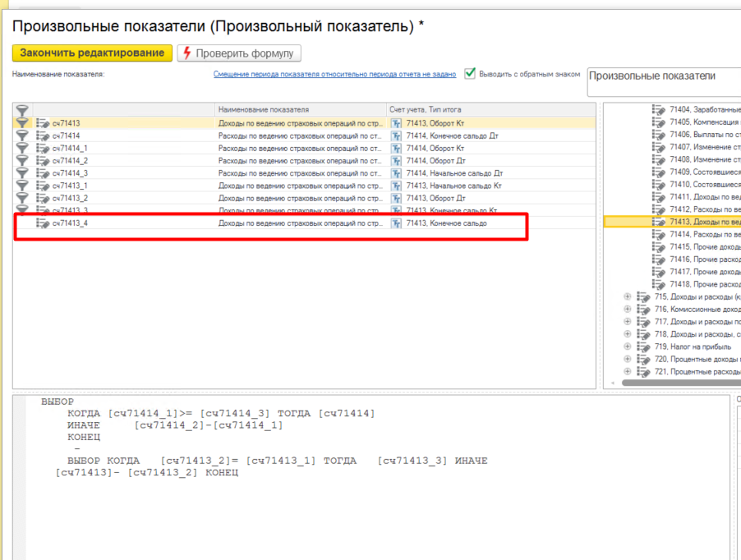Click the icon next to account 71418

659,284
